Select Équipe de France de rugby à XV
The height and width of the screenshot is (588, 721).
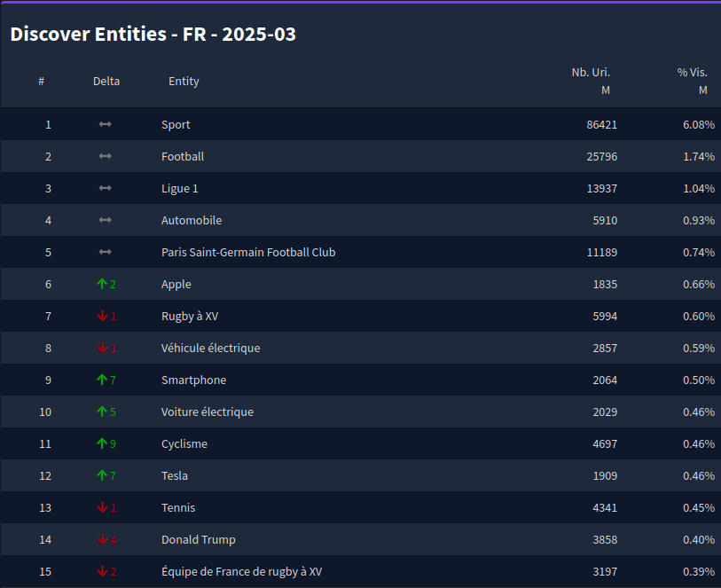point(242,572)
